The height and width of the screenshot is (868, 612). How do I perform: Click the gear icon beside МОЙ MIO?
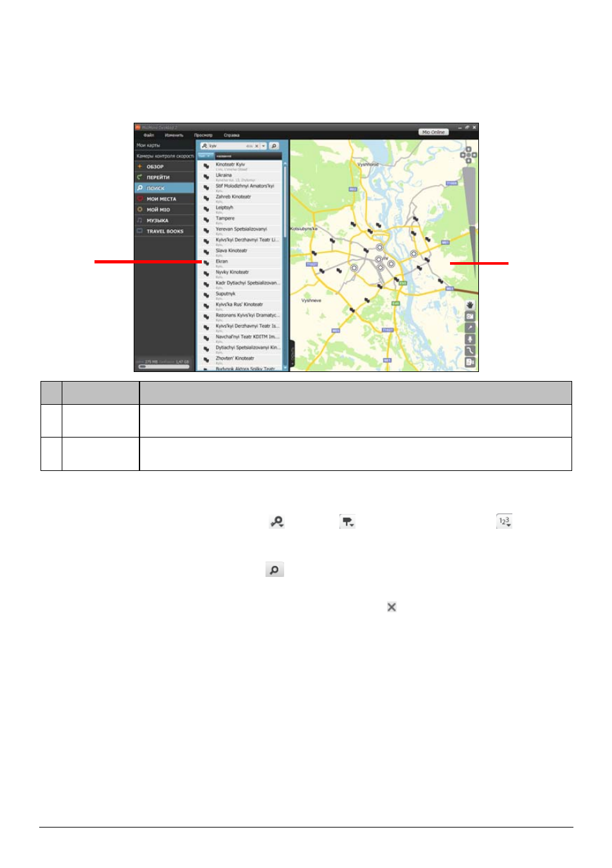point(139,209)
